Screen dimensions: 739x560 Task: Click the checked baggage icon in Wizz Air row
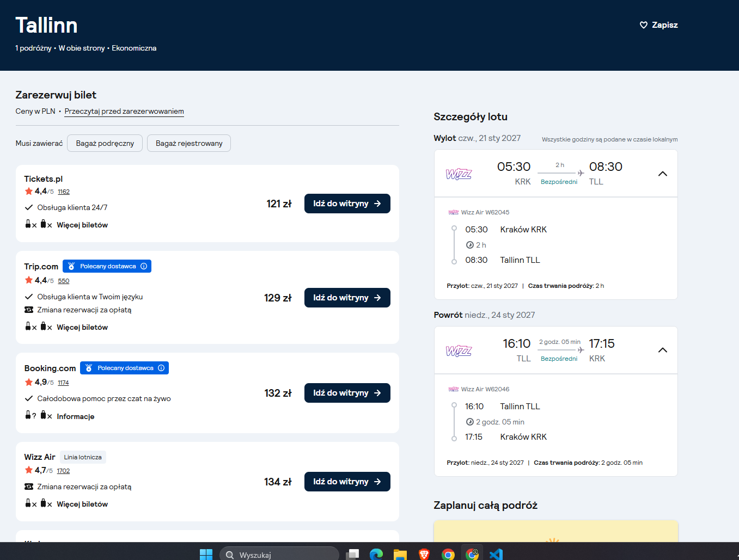coord(44,503)
